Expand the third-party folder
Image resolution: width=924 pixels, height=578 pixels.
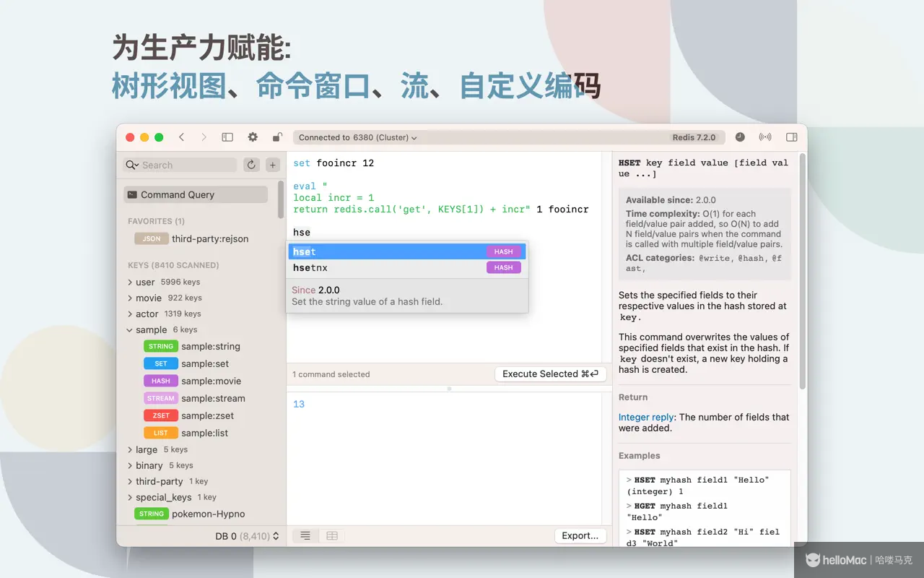(x=130, y=481)
